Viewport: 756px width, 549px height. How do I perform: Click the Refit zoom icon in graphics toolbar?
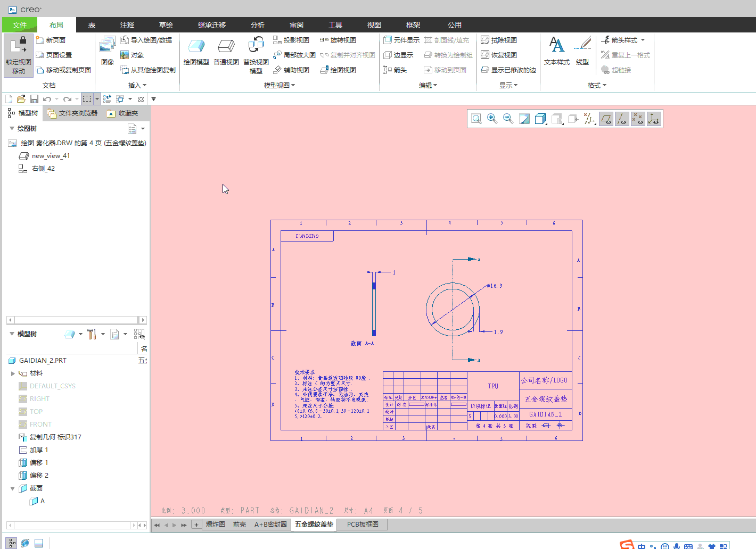coord(476,119)
